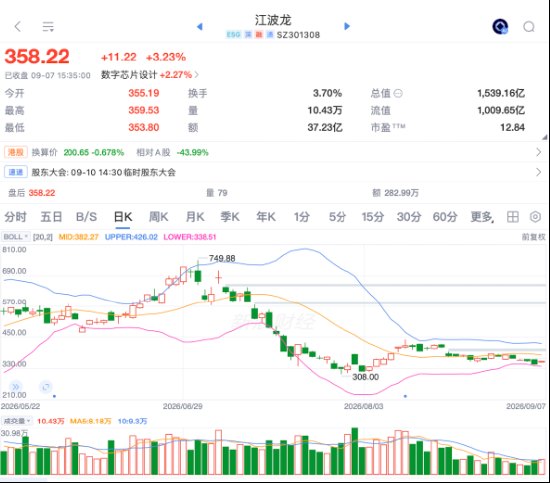The height and width of the screenshot is (483, 550).
Task: Expand the 股东大会 notice chevron
Action: 539,172
